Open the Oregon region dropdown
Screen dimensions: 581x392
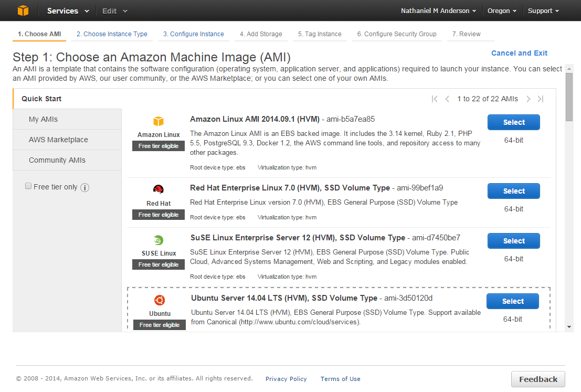[502, 10]
